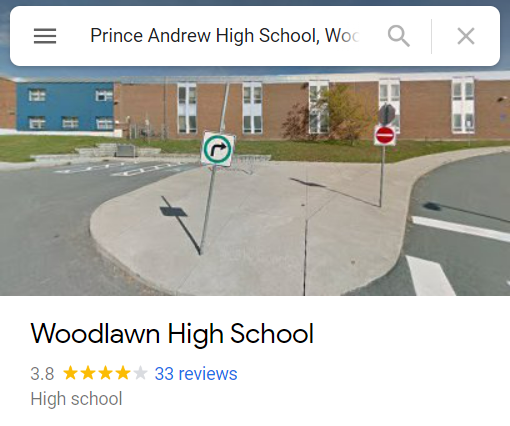Viewport: 510px width, 426px height.
Task: Click the Woodlawn High School title
Action: point(172,334)
